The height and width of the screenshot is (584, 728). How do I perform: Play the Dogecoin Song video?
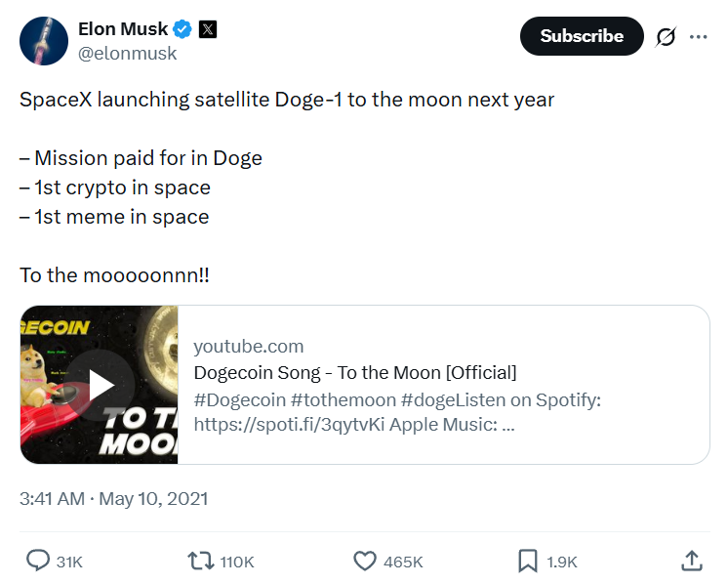pyautogui.click(x=101, y=385)
